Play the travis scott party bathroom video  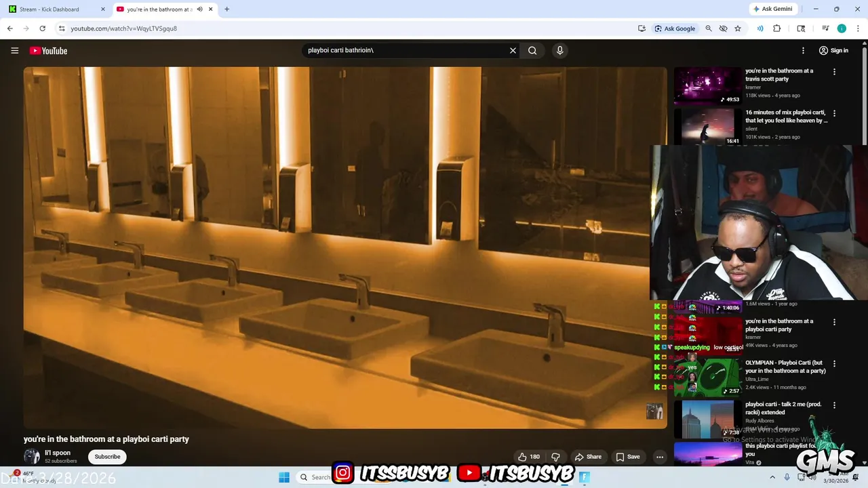[x=707, y=85]
